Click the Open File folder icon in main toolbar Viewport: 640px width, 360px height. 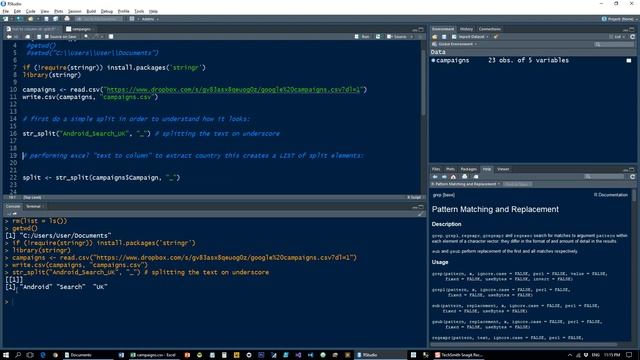click(31, 19)
